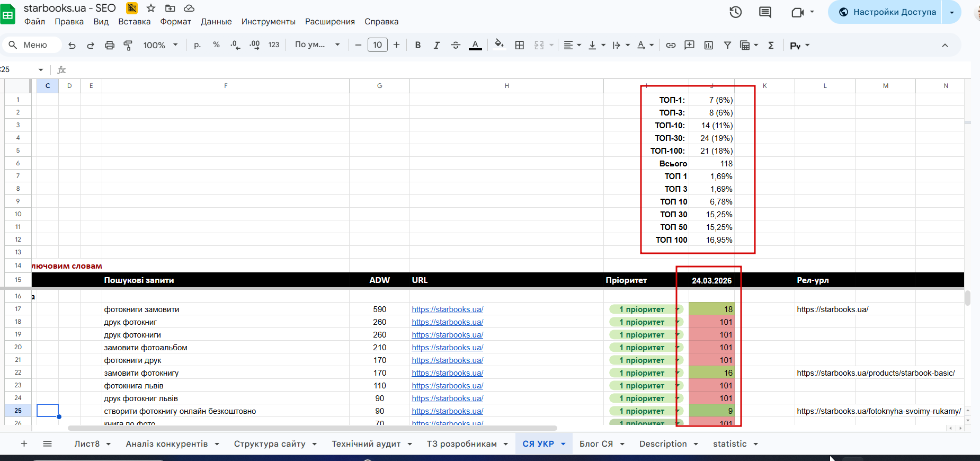Open the Расширения menu
The height and width of the screenshot is (461, 980).
tap(330, 22)
